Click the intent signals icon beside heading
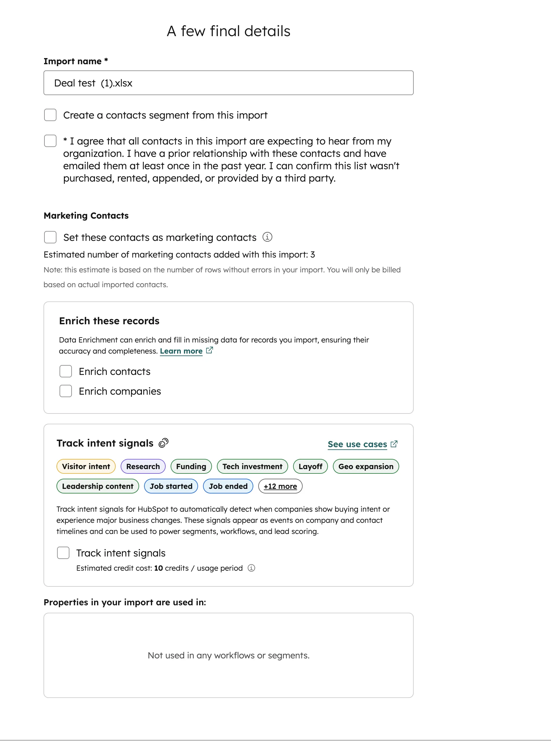 click(x=164, y=443)
